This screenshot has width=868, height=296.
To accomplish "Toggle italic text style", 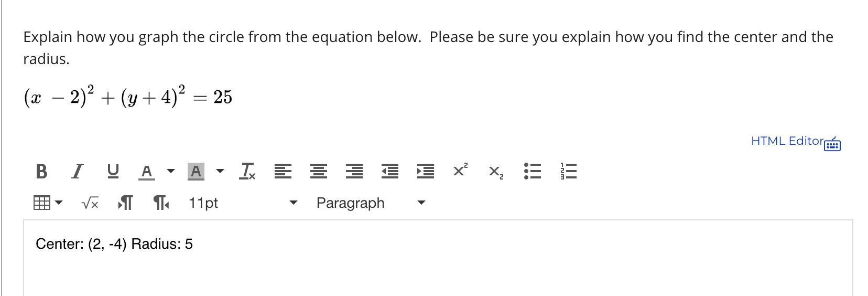I will (x=77, y=171).
